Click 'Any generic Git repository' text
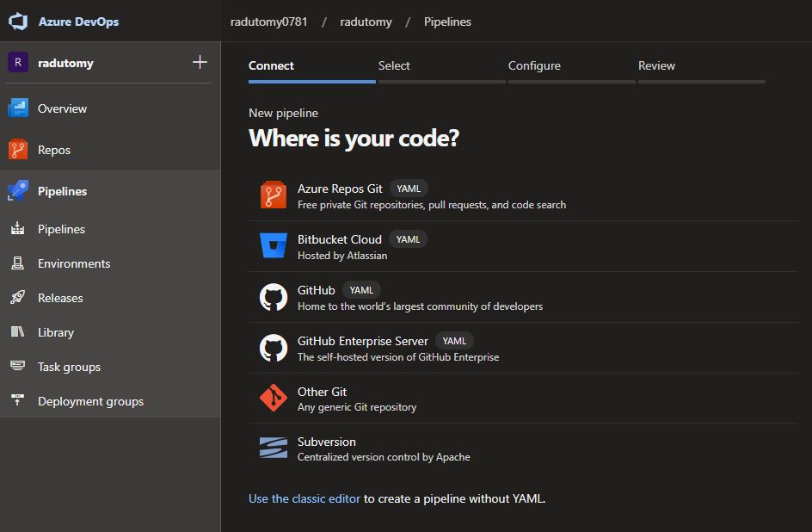 tap(357, 407)
